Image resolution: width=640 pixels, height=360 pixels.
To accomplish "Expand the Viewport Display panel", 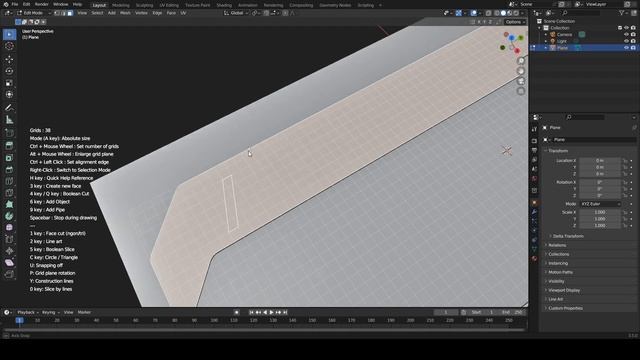I will pos(564,290).
